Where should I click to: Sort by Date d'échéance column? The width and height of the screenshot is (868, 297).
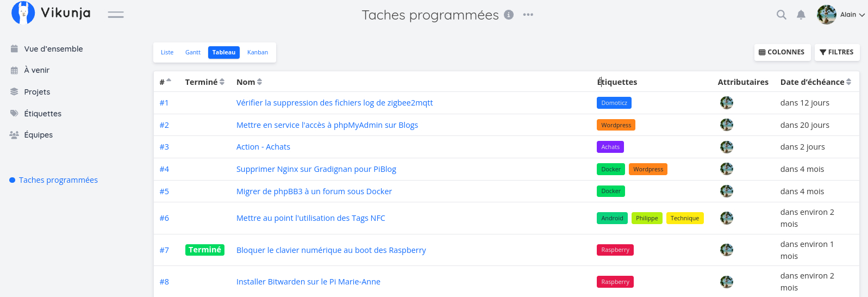[815, 82]
